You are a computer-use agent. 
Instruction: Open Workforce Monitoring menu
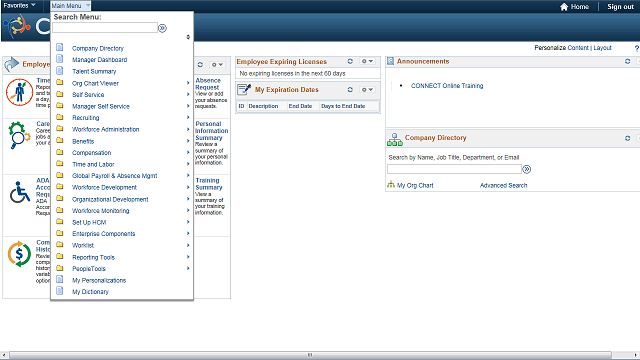click(x=100, y=211)
